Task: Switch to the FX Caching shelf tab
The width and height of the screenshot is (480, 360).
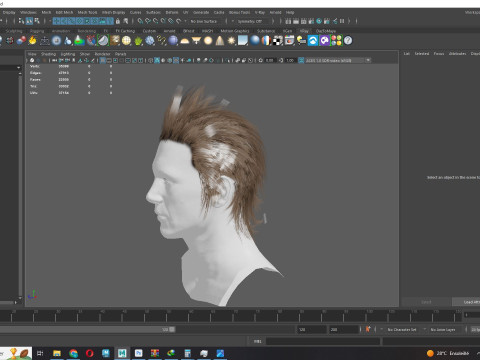Action: (125, 31)
